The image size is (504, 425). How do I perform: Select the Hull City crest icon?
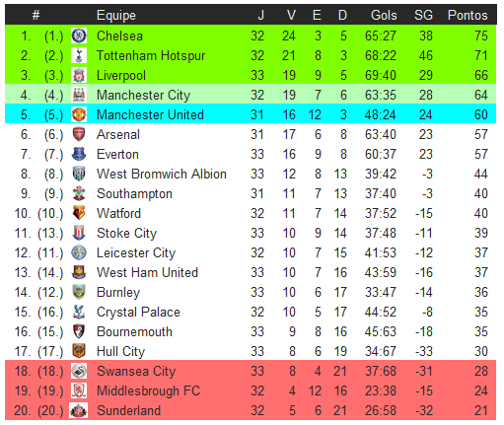click(79, 351)
